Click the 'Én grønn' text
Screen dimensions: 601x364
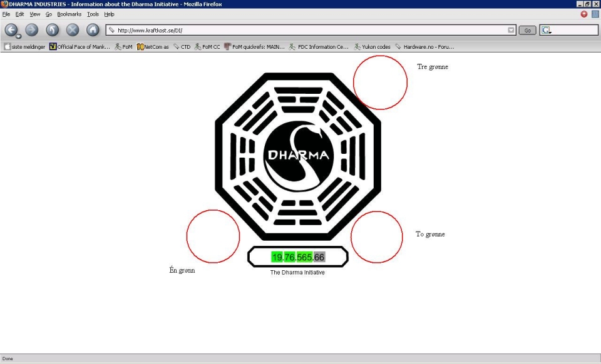182,270
